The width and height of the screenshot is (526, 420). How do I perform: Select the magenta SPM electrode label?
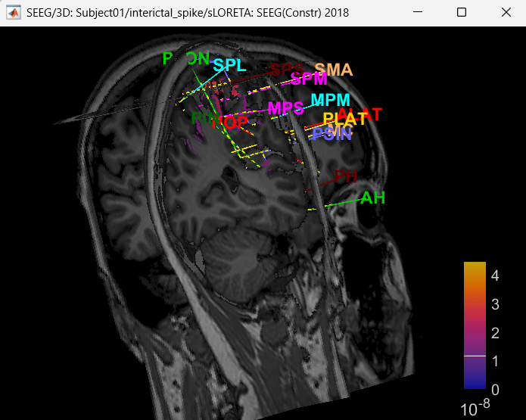(x=309, y=79)
